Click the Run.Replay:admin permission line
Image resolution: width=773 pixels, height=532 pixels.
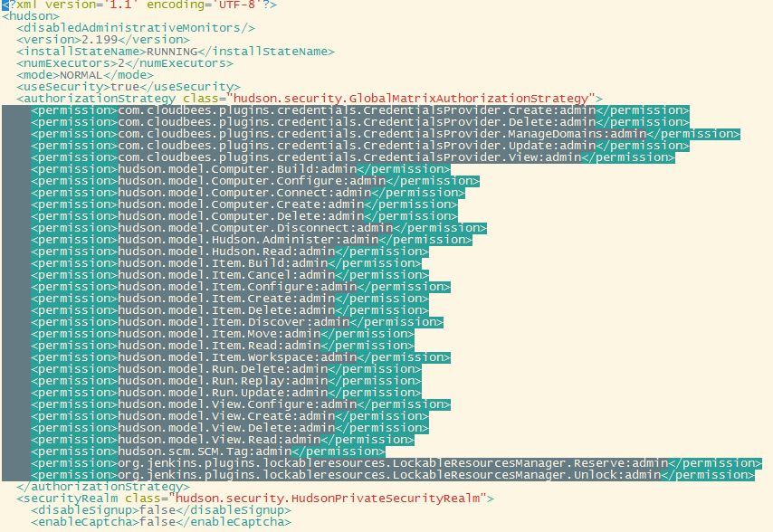point(226,382)
